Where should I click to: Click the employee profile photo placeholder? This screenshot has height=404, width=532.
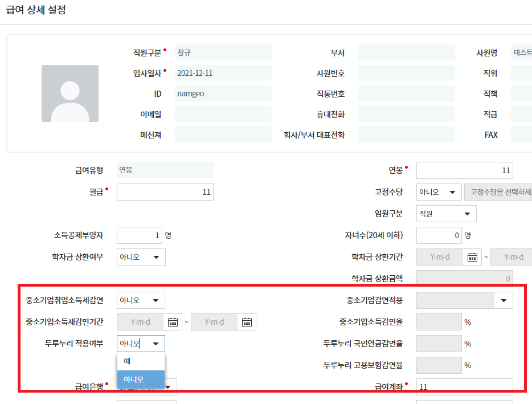pos(69,93)
